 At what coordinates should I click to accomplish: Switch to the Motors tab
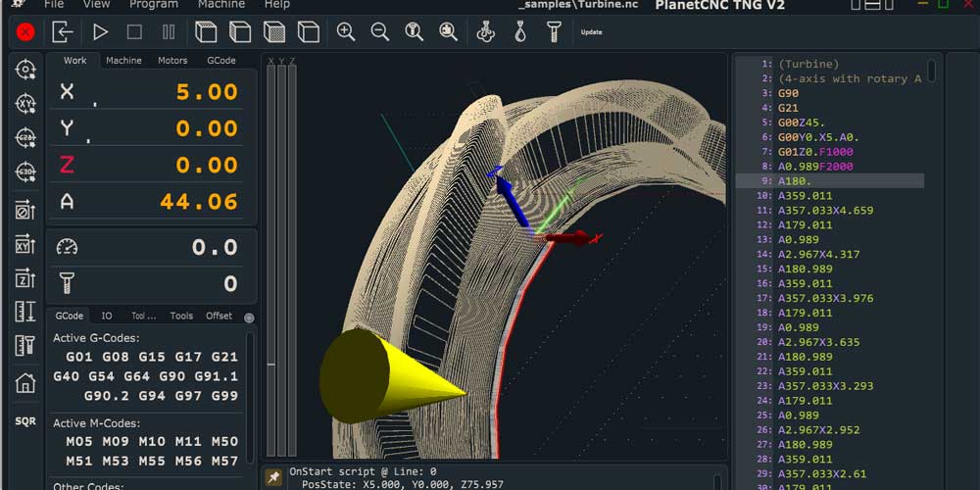(x=172, y=61)
